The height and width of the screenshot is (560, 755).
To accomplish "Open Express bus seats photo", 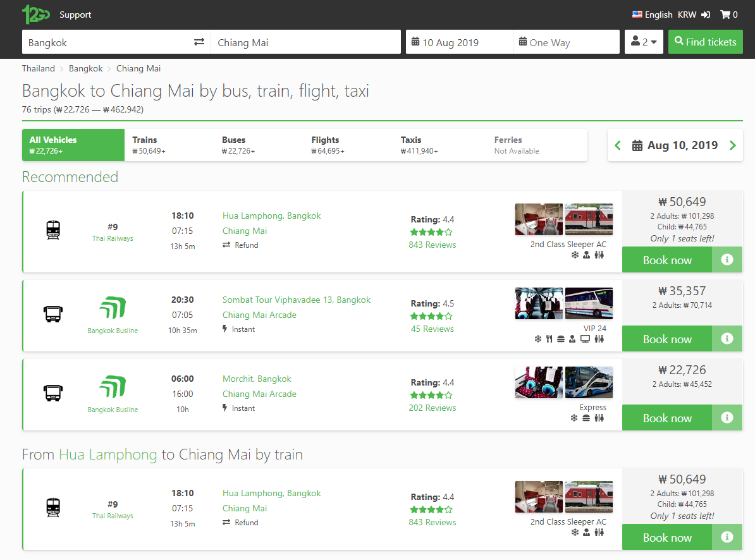I will click(539, 382).
